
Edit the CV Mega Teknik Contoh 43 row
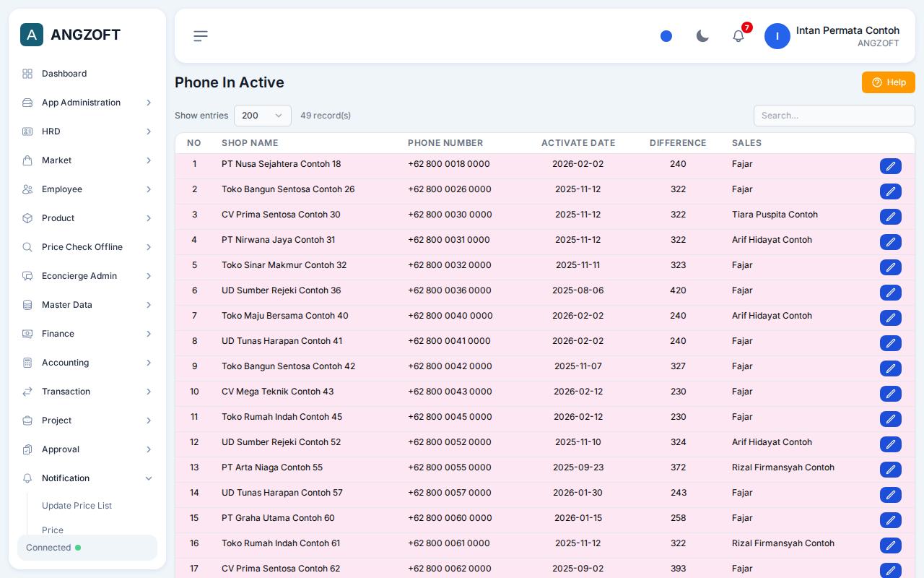point(891,394)
